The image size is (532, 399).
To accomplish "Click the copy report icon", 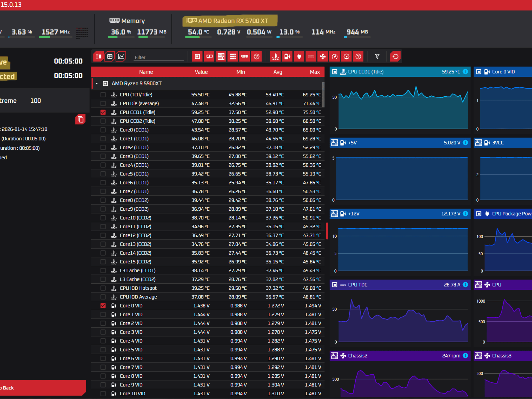I will click(81, 119).
